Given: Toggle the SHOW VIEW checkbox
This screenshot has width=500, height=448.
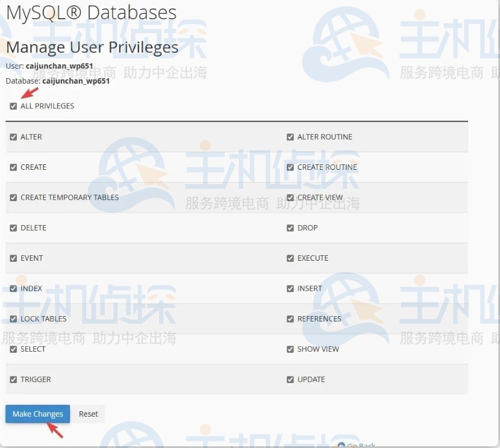Looking at the screenshot, I should coord(290,349).
